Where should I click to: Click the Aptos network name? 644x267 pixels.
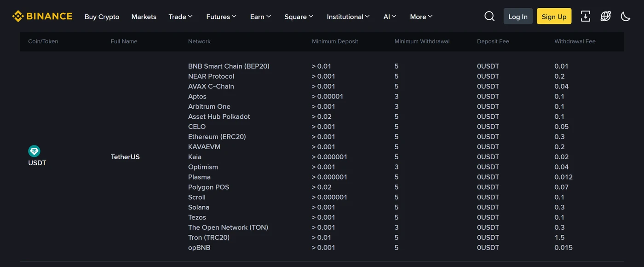click(x=197, y=97)
